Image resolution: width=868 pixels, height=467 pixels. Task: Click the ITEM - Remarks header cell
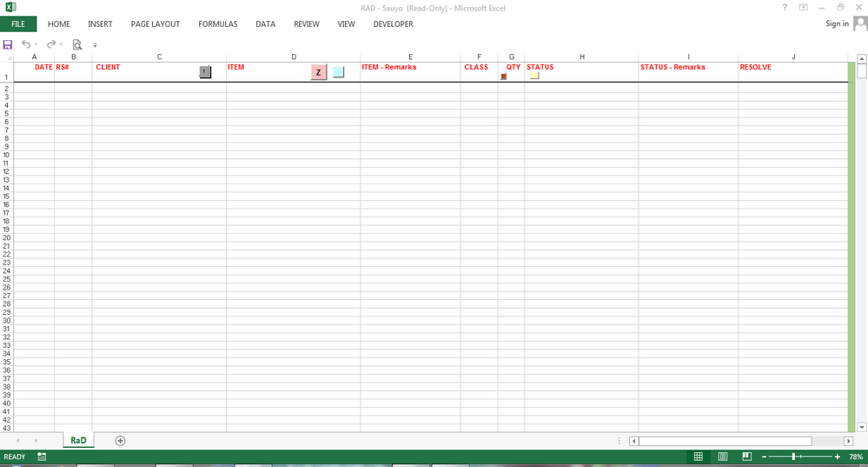[410, 72]
